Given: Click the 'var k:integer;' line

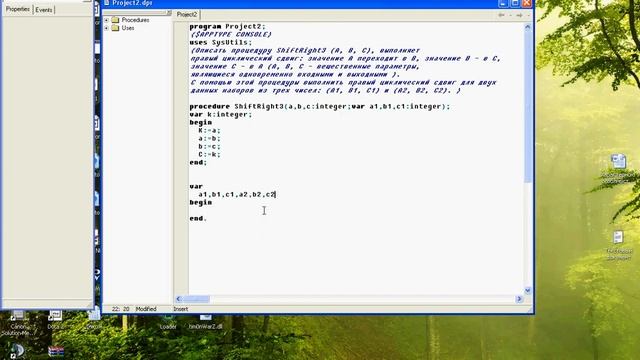Looking at the screenshot, I should 221,115.
